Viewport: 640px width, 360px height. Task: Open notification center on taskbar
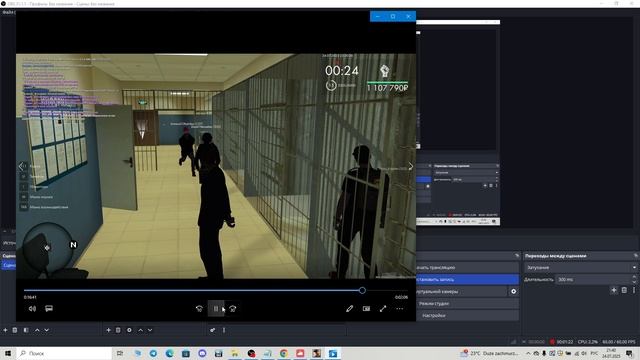coord(629,353)
